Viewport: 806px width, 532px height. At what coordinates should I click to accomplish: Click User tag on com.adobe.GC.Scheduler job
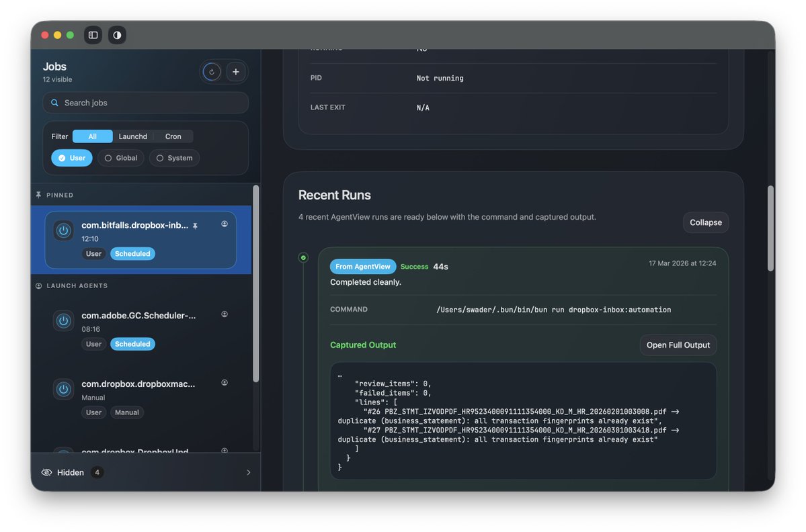[93, 344]
